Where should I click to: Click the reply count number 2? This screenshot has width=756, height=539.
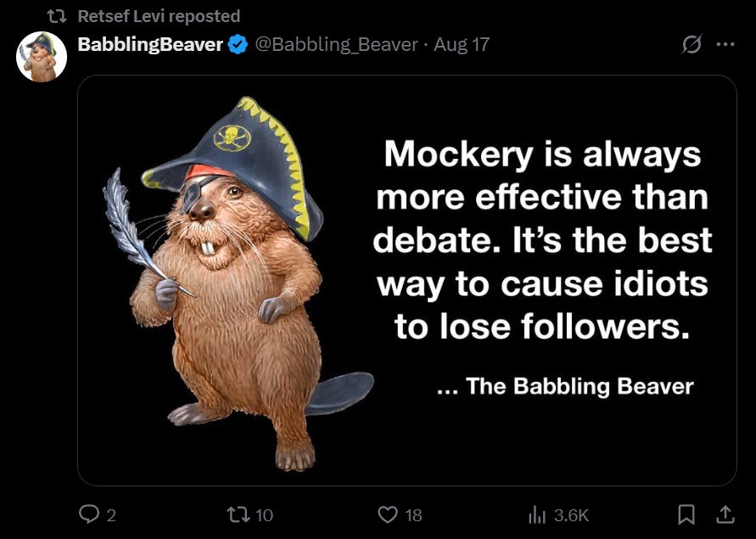tap(111, 516)
